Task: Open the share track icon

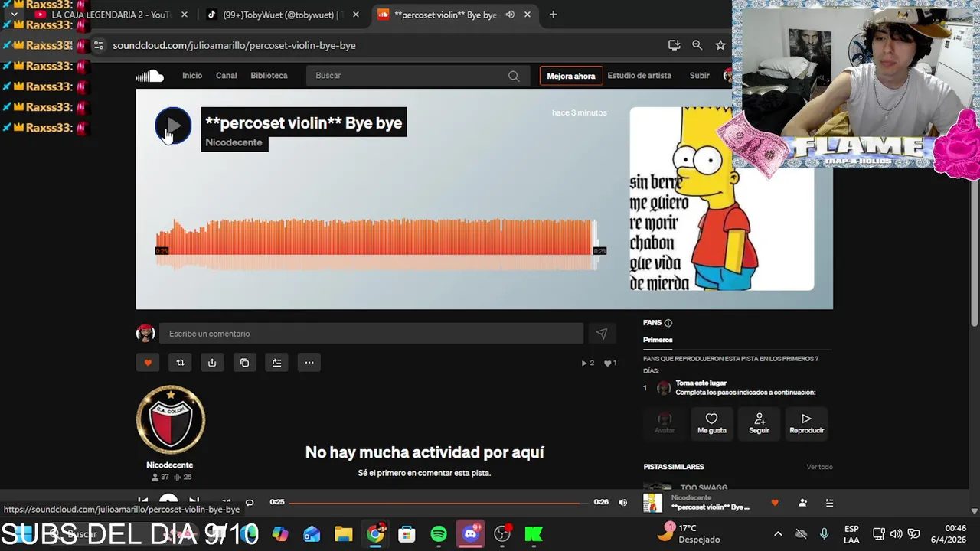Action: tap(212, 363)
